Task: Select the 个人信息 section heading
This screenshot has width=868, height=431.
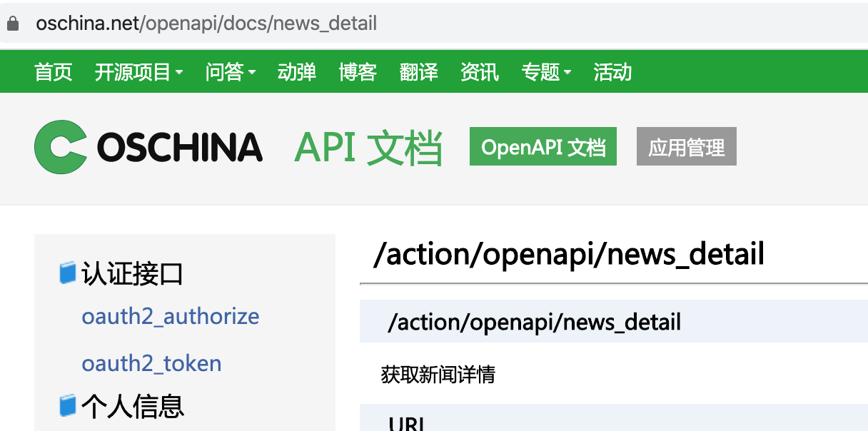Action: (x=132, y=406)
